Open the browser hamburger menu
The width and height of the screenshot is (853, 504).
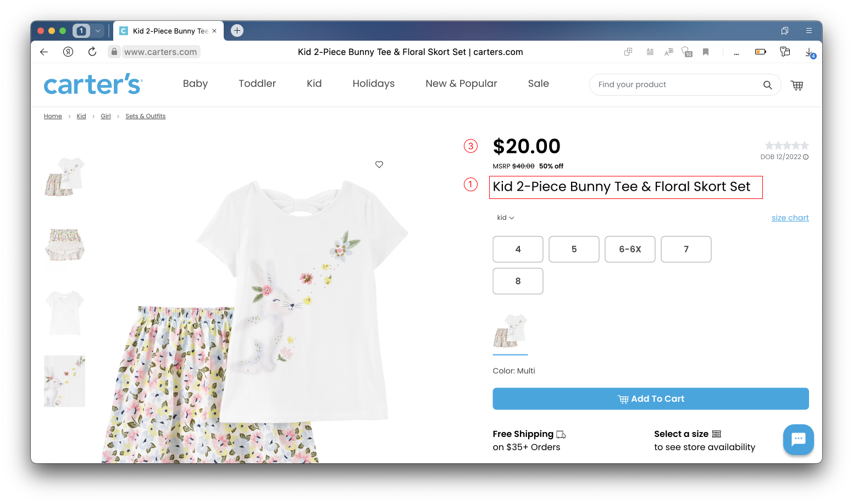pos(809,31)
